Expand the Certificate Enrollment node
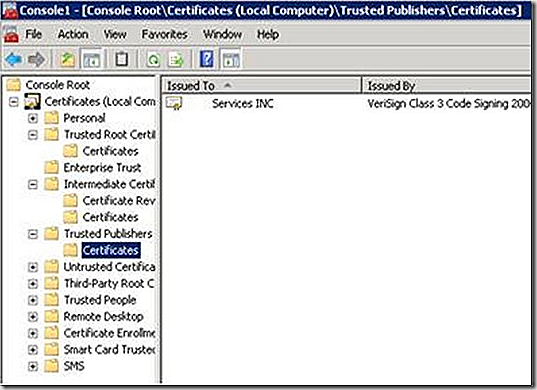Viewport: 537px width, 390px height. 33,333
